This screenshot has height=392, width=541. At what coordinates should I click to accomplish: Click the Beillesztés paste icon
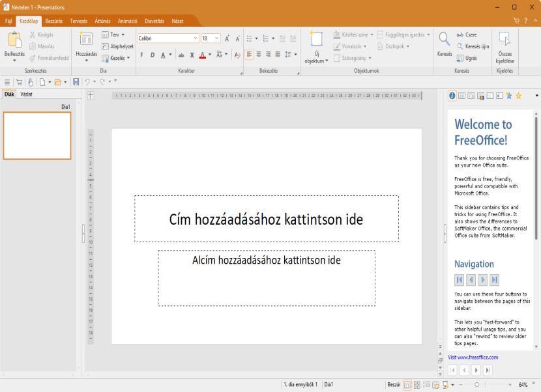click(x=14, y=40)
